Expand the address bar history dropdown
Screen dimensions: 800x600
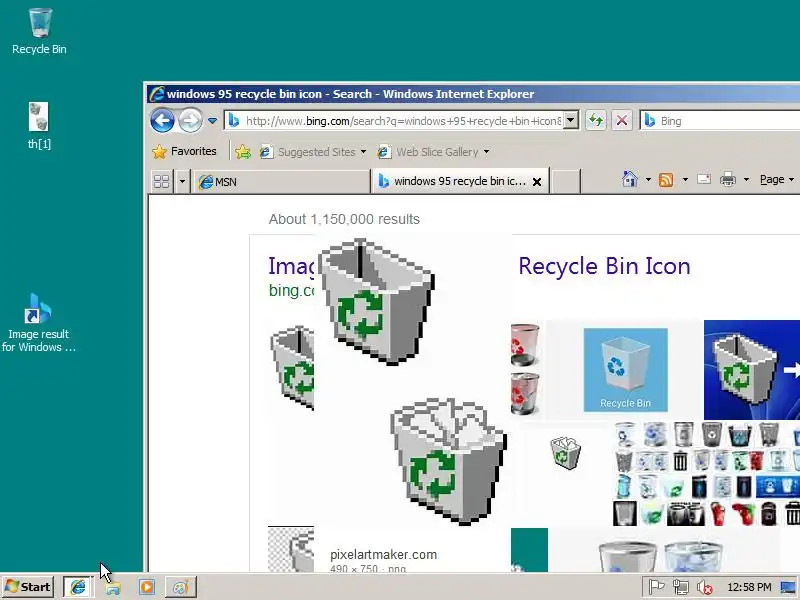tap(571, 121)
